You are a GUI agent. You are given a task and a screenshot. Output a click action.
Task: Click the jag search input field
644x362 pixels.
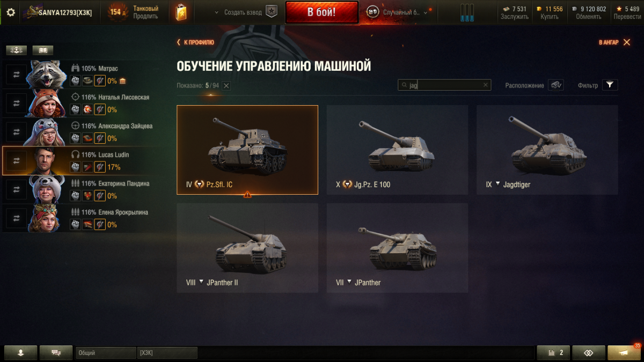click(x=444, y=85)
